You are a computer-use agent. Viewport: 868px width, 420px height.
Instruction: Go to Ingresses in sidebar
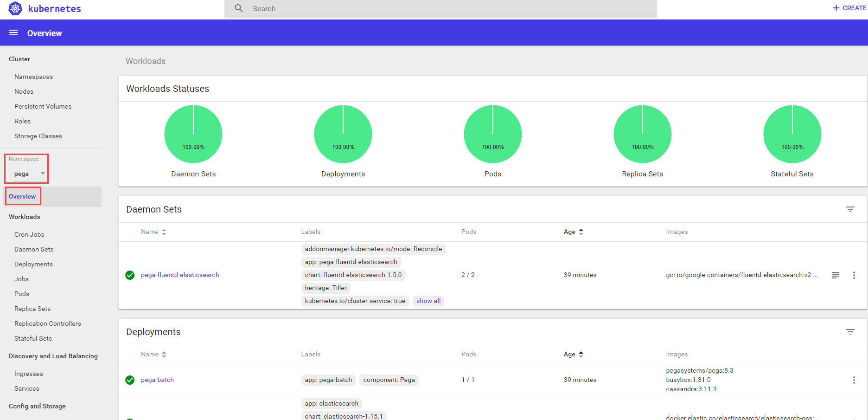(28, 374)
